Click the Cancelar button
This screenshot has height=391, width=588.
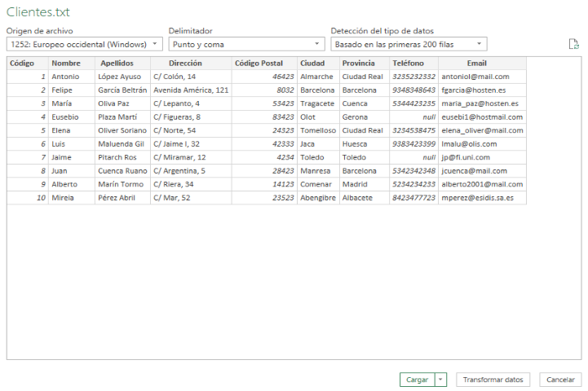(x=560, y=380)
